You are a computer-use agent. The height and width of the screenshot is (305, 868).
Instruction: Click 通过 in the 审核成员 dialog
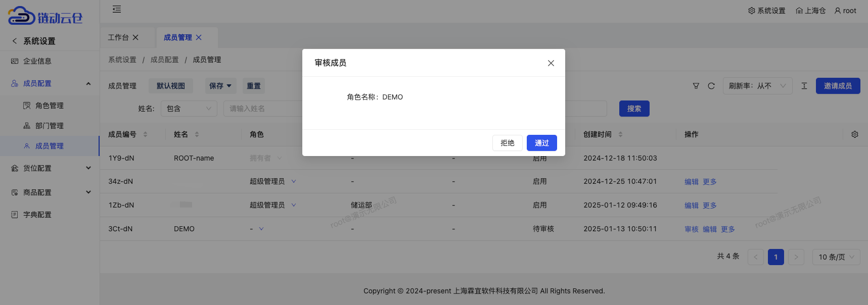542,143
